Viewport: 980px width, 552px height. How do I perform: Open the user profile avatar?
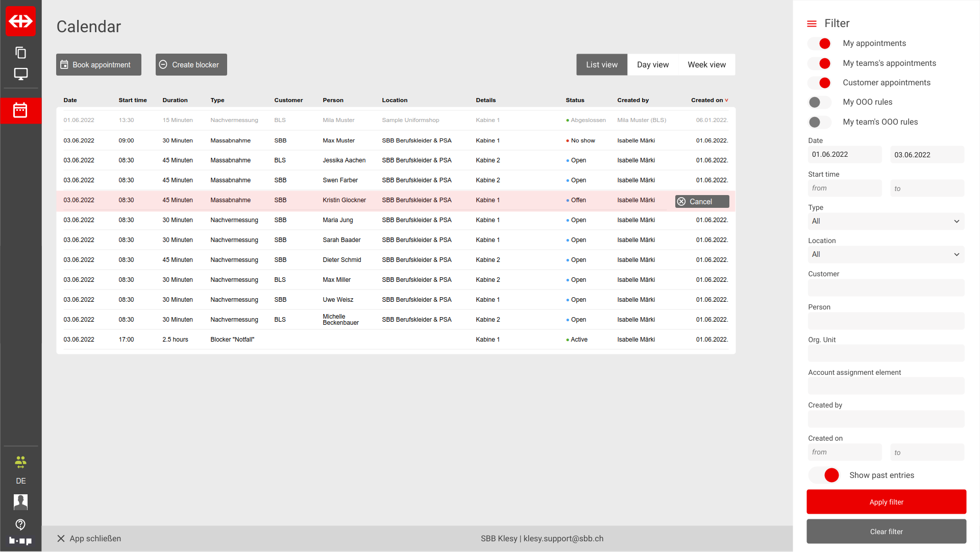pos(20,502)
